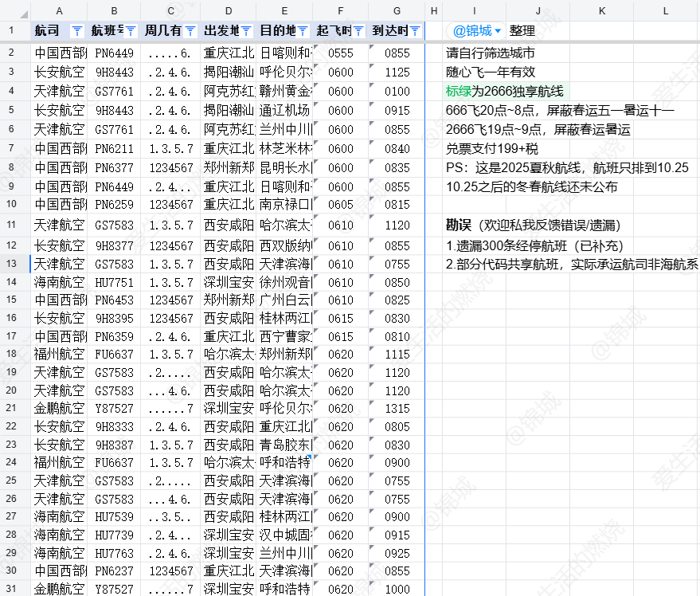The image size is (700, 596).
Task: Select the cell 兑票支付199+税
Action: click(x=491, y=149)
